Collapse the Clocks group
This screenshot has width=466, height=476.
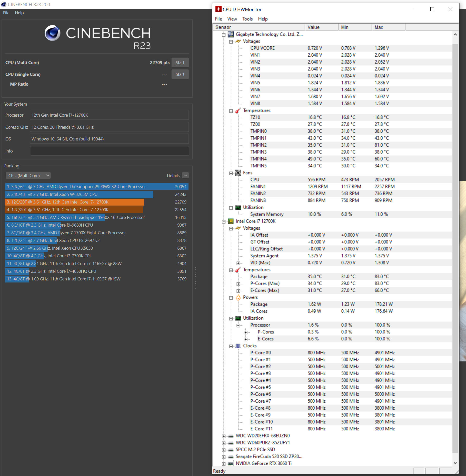pos(231,346)
